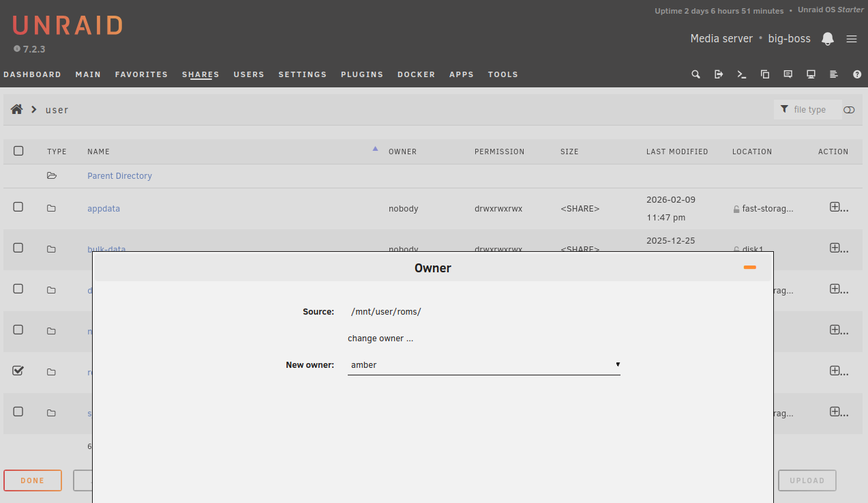Go to the Docker menu tab
This screenshot has height=503, width=868.
tap(416, 74)
